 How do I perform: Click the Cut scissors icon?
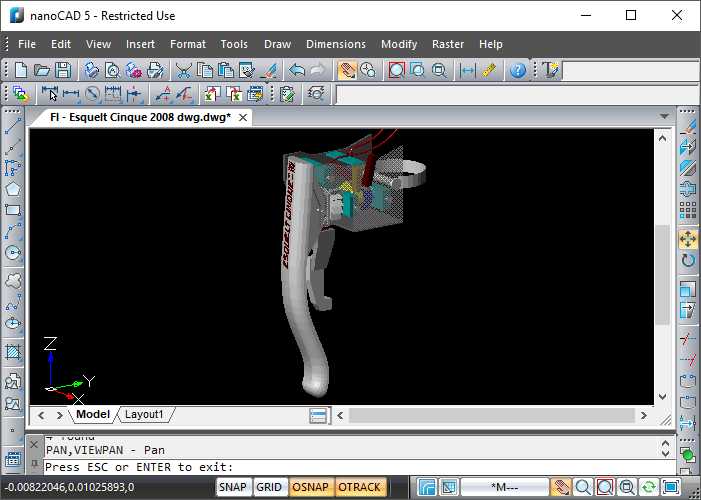click(x=184, y=70)
